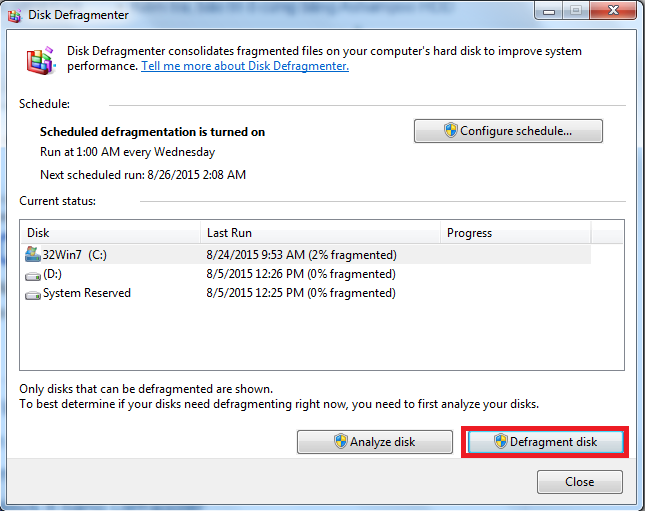
Task: Click the shield icon on Analyze disk
Action: click(x=340, y=442)
